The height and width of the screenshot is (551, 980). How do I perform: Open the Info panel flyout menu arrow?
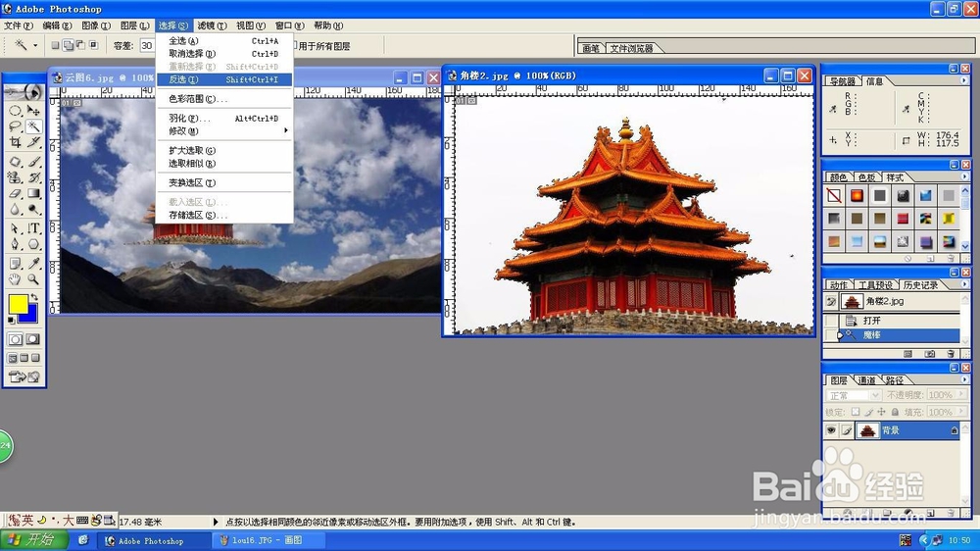(x=963, y=80)
